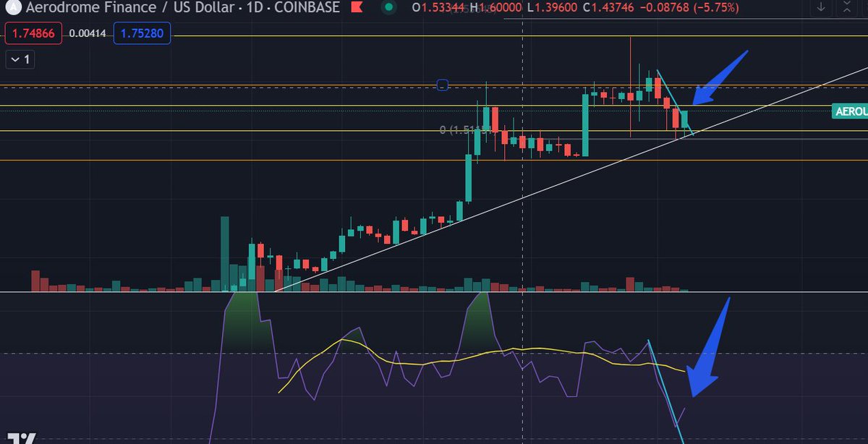The image size is (868, 444).
Task: Click the last green candle on the chart
Action: pyautogui.click(x=684, y=119)
